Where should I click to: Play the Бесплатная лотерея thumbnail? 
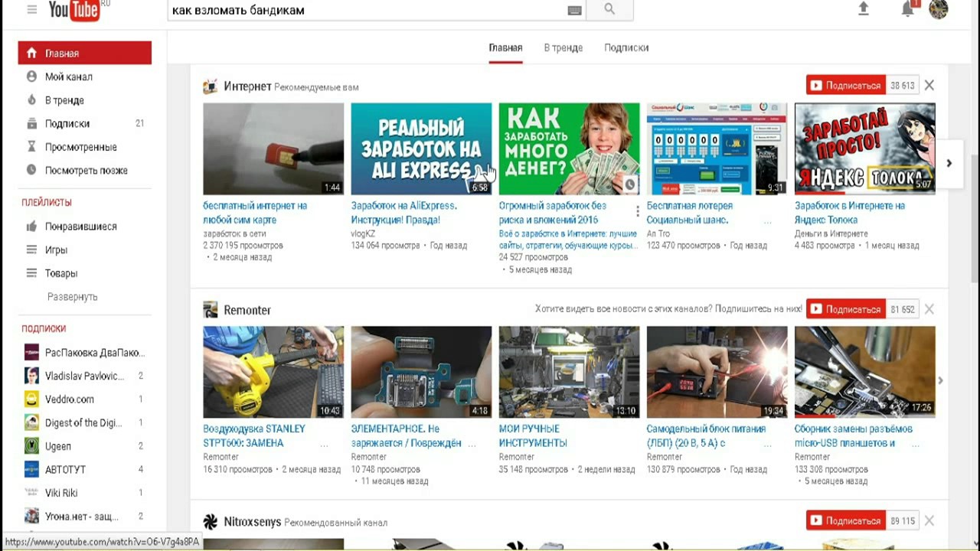click(717, 148)
